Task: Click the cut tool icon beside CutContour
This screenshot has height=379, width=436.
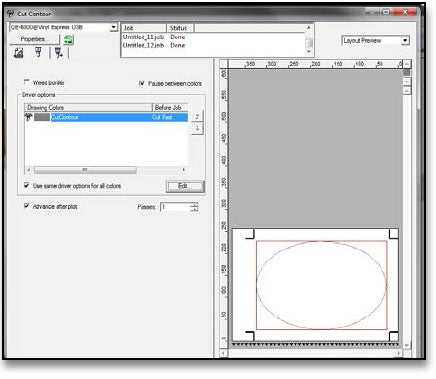Action: [29, 117]
